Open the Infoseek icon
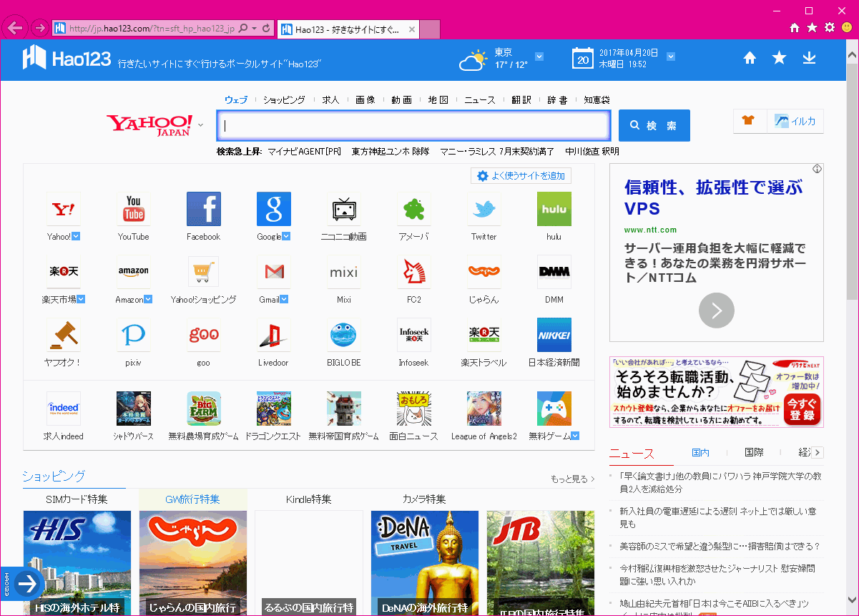Viewport: 859px width, 616px height. pyautogui.click(x=414, y=335)
